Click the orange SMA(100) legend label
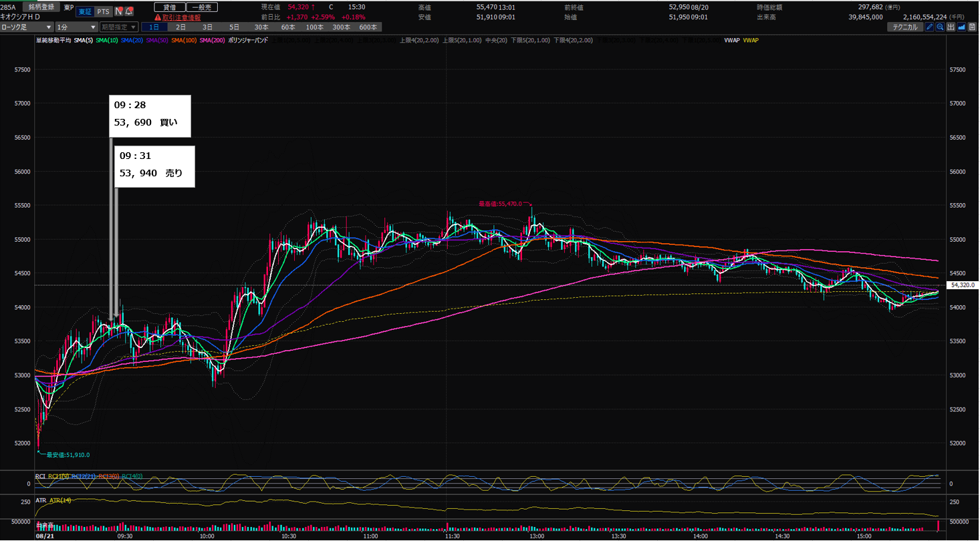980x541 pixels. [x=185, y=40]
